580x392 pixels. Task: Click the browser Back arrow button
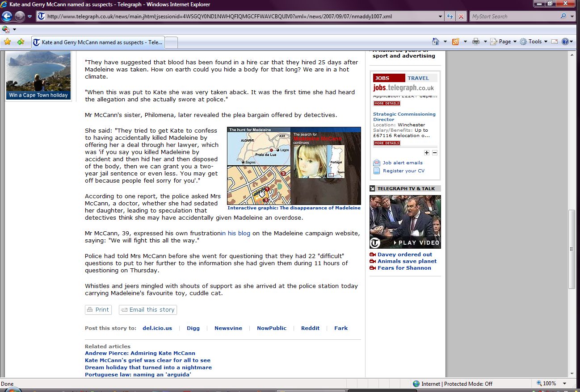coord(7,17)
